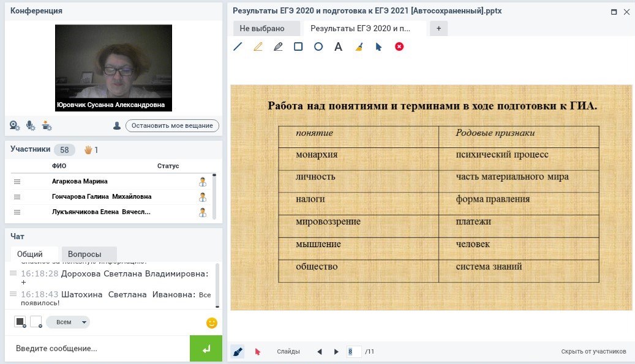
Task: Clear annotations with the broom tool
Action: tap(359, 47)
